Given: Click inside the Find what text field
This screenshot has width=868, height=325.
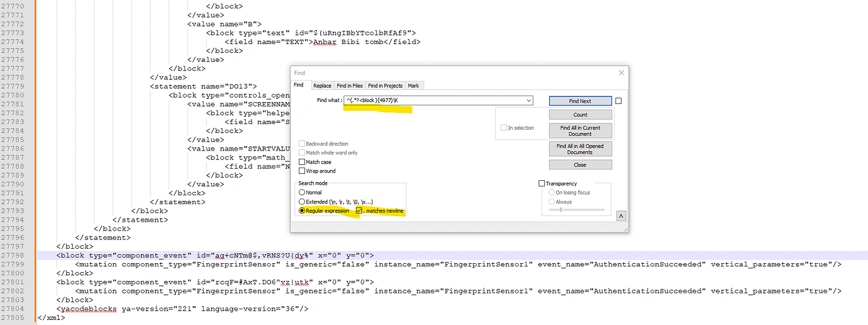Looking at the screenshot, I should pos(434,101).
